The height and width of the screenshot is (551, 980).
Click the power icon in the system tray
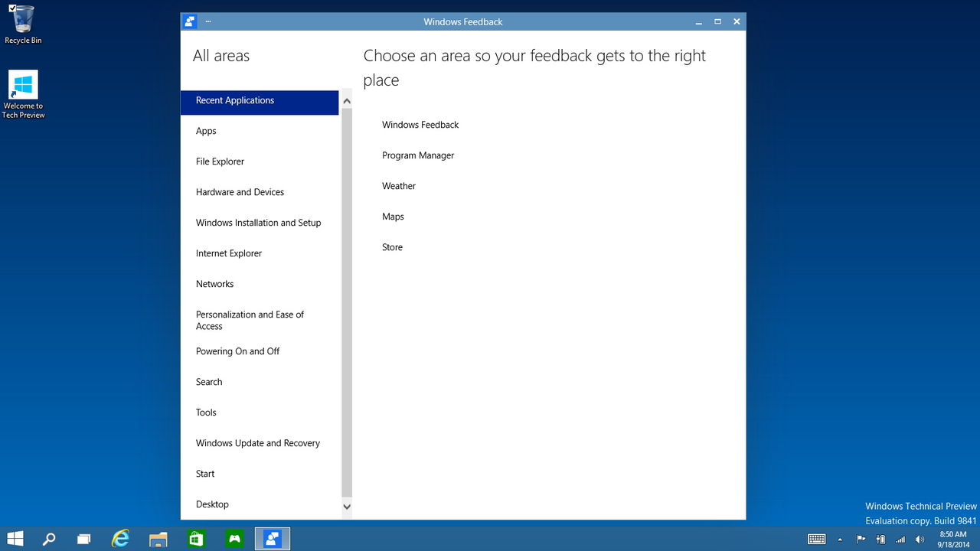[x=880, y=540]
